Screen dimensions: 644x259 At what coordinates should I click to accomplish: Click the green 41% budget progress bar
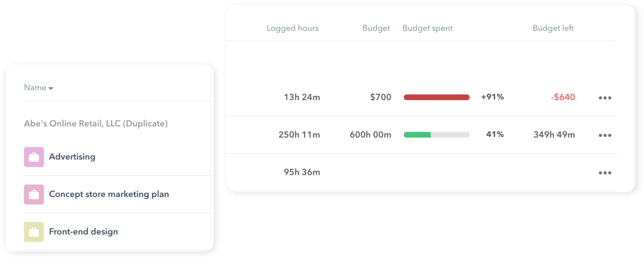(x=436, y=135)
